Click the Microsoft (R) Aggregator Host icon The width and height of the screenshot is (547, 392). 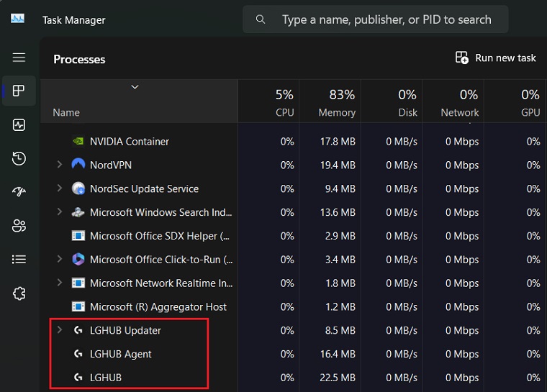[78, 306]
